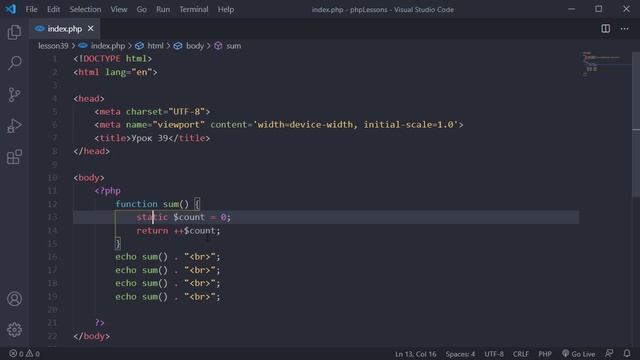Change indentation via Spaces: 4
Viewport: 640px width, 360px height.
(460, 353)
